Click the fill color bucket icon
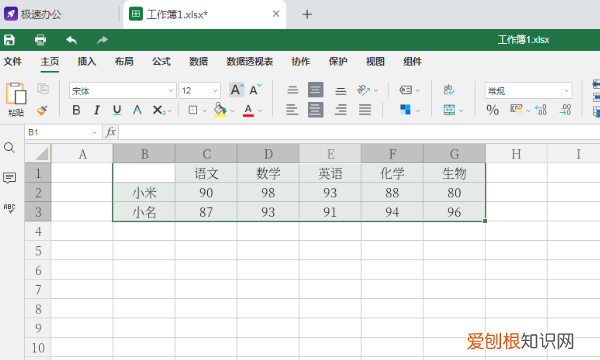Screen dimensions: 600x360 tap(220, 110)
